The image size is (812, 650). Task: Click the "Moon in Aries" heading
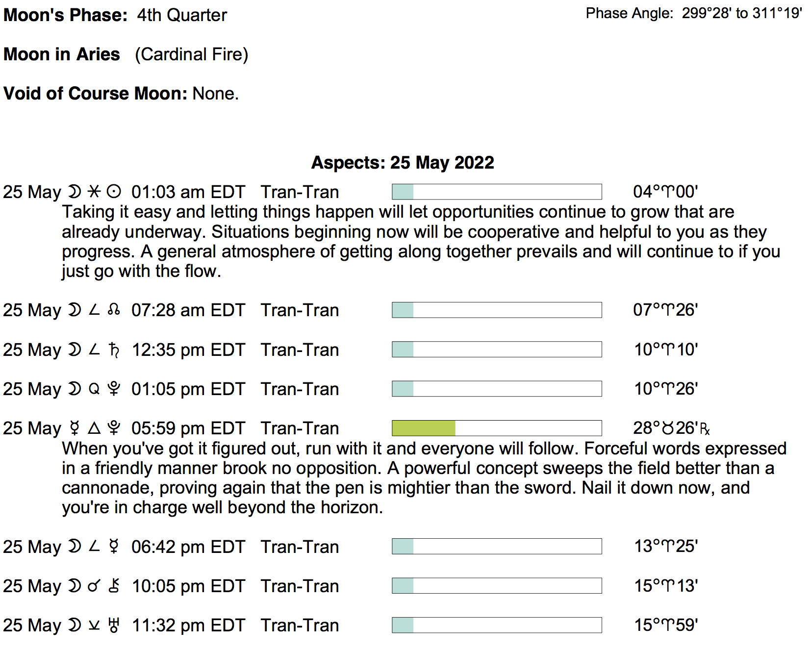(x=62, y=54)
